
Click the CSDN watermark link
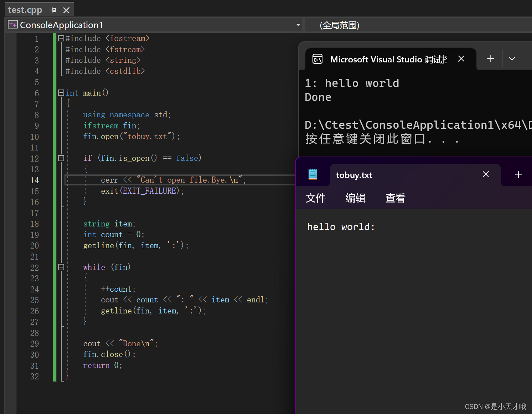(x=495, y=406)
